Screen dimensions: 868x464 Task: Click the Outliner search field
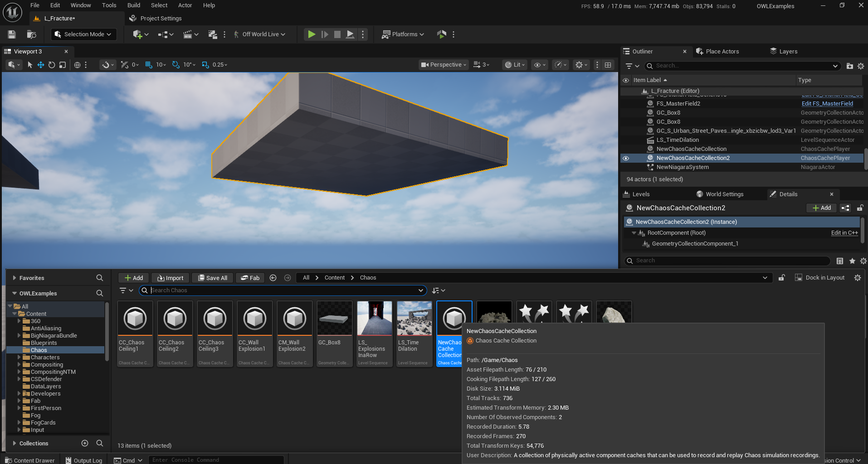click(742, 66)
